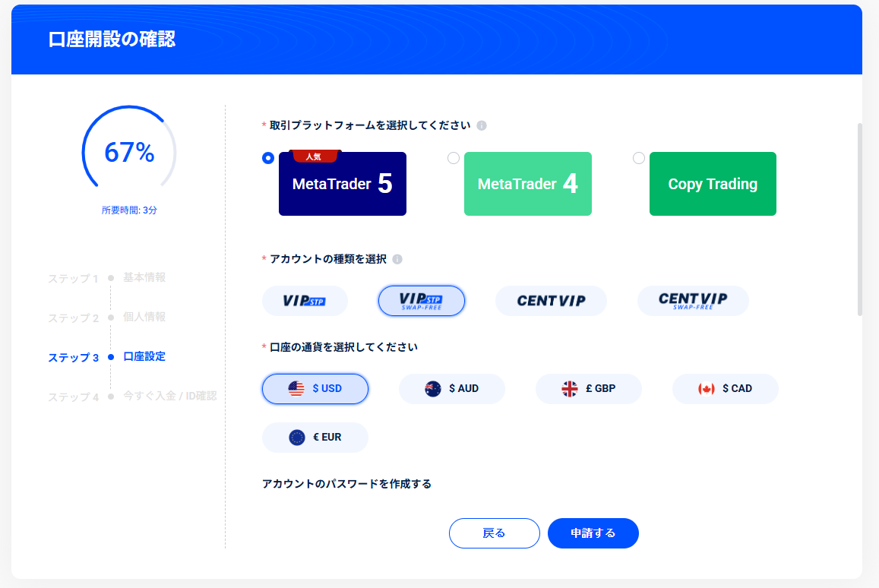Select the MetaTrader 4 radio button

454,158
